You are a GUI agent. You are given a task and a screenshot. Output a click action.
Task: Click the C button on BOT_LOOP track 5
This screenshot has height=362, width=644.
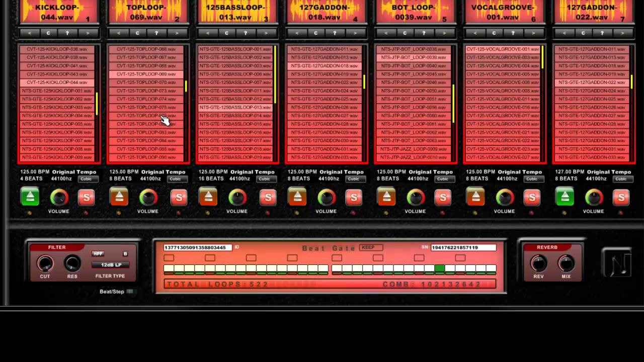(x=405, y=33)
